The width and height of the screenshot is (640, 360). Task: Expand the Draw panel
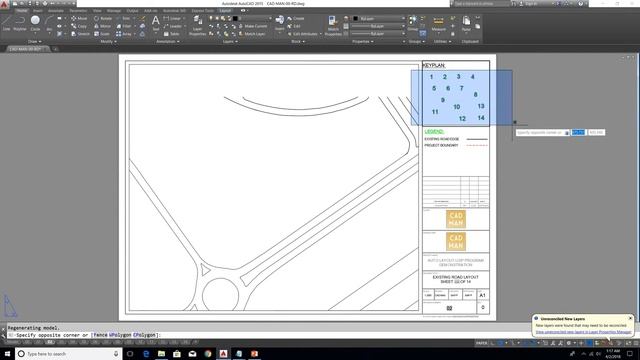tap(34, 42)
